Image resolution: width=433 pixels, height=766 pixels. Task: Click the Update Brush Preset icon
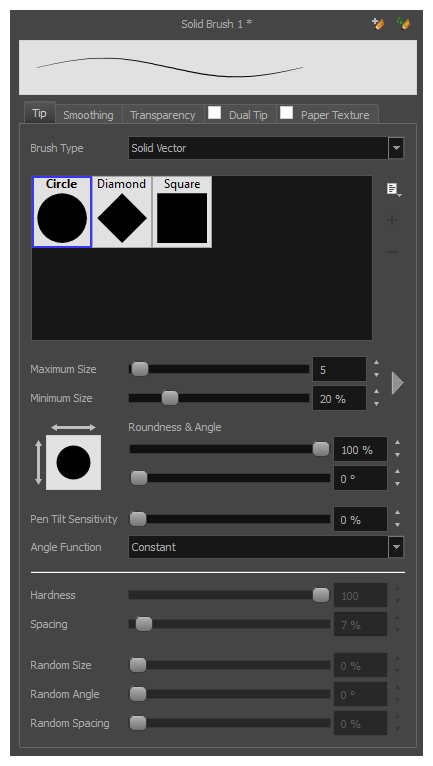403,24
